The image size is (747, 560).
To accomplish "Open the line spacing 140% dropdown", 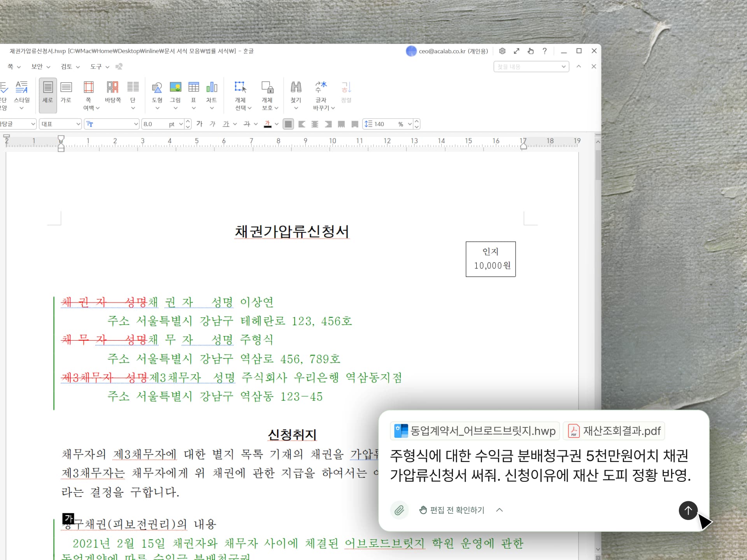I will click(x=409, y=124).
